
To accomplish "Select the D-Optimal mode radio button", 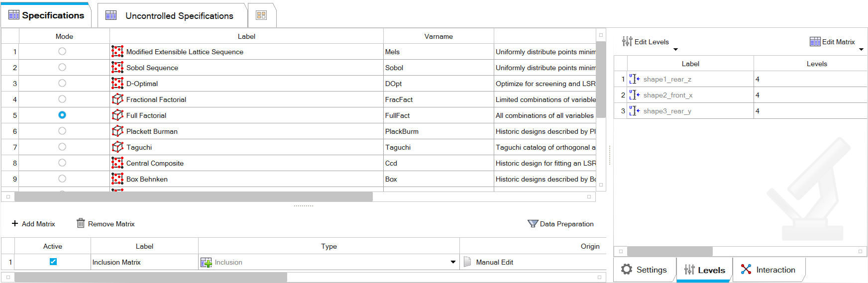I will coord(62,83).
